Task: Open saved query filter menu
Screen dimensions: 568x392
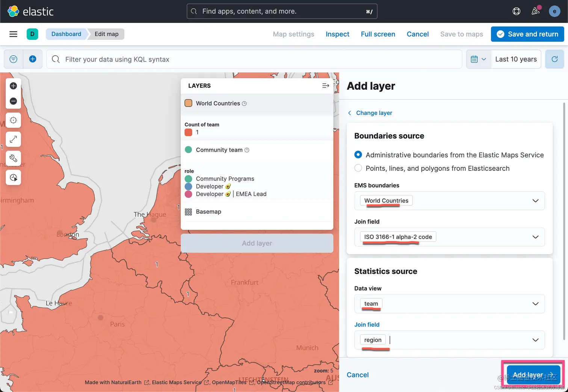Action: point(14,59)
